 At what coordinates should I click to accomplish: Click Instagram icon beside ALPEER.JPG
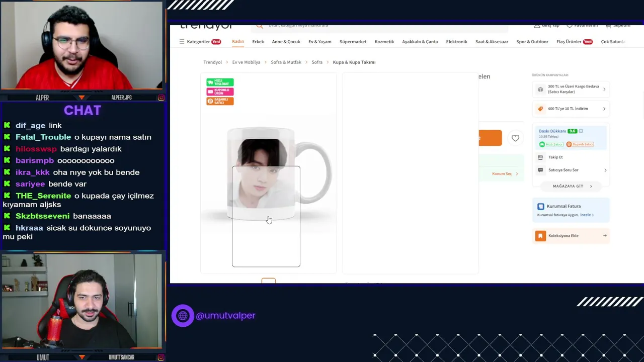pos(161,98)
